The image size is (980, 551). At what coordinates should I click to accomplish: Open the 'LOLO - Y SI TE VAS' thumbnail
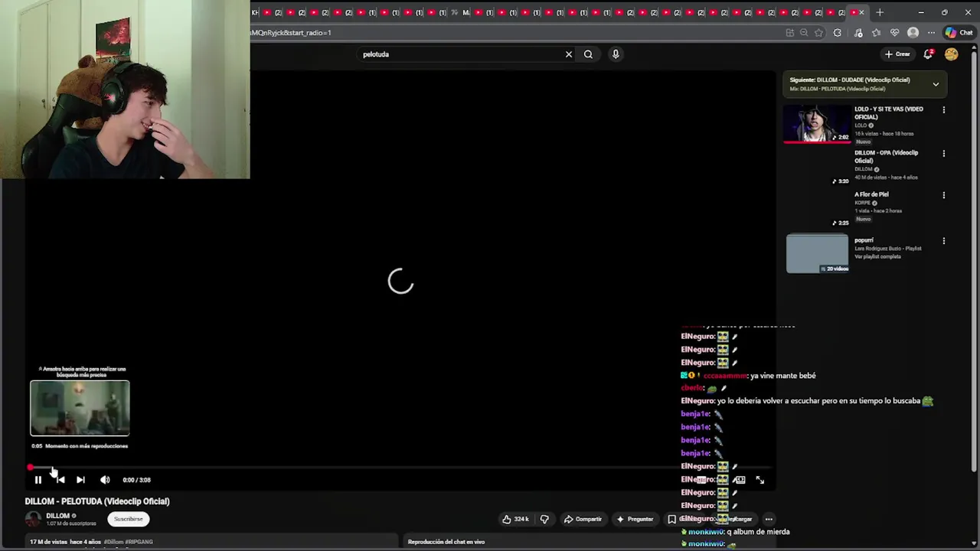(817, 124)
